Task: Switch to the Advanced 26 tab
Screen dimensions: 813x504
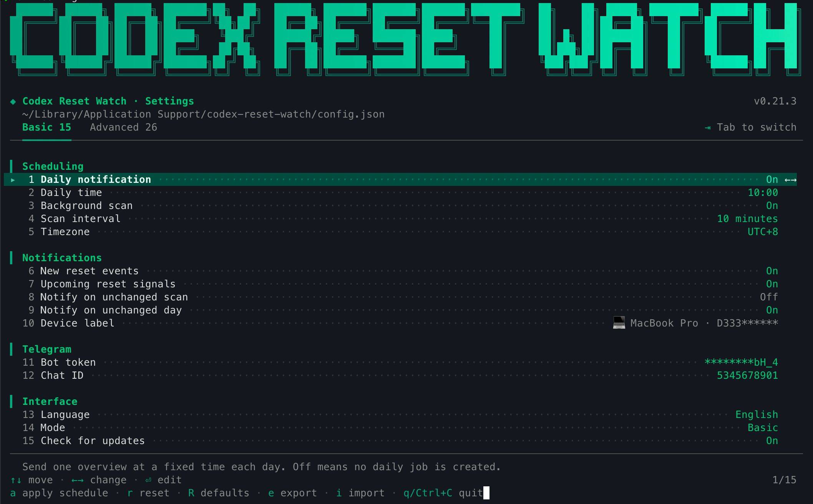Action: 123,128
